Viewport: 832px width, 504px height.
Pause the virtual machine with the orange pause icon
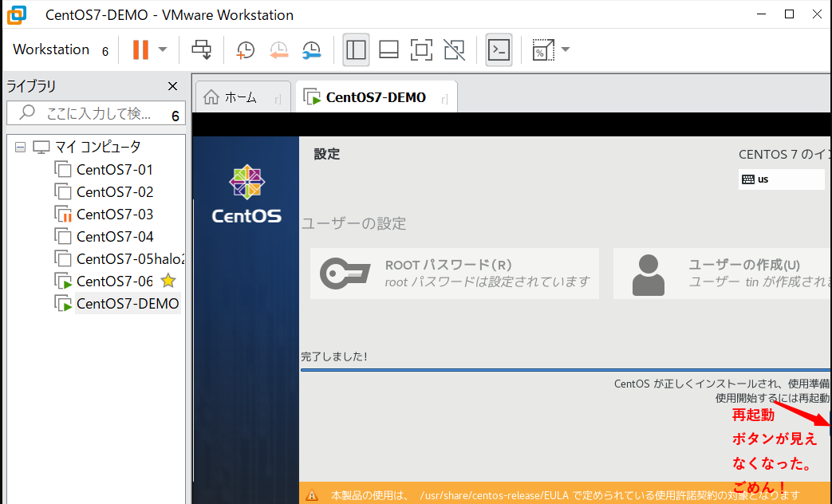point(140,50)
